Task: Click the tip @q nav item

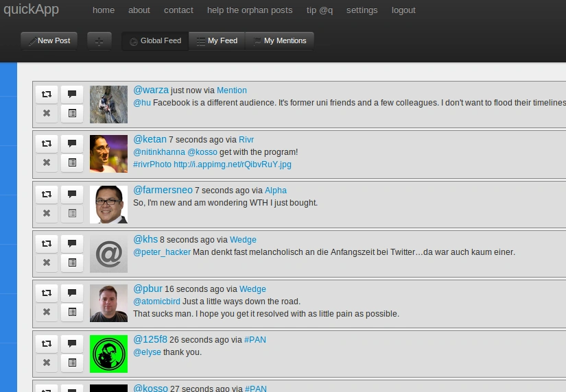Action: (320, 10)
